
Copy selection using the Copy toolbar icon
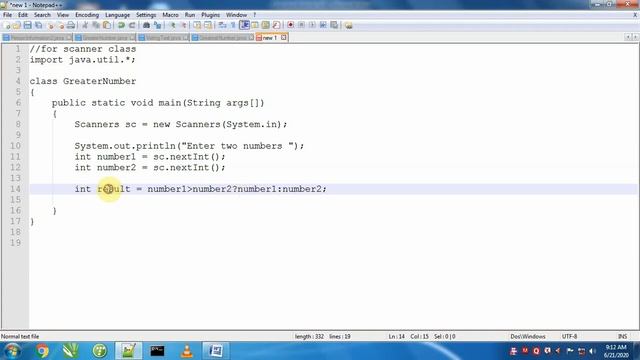point(96,25)
